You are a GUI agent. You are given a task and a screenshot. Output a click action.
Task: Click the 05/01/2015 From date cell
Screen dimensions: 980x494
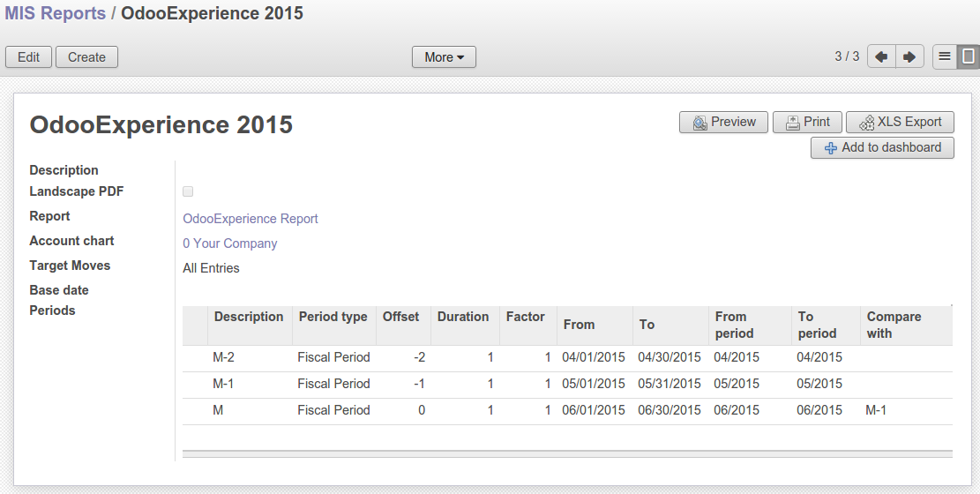[593, 384]
